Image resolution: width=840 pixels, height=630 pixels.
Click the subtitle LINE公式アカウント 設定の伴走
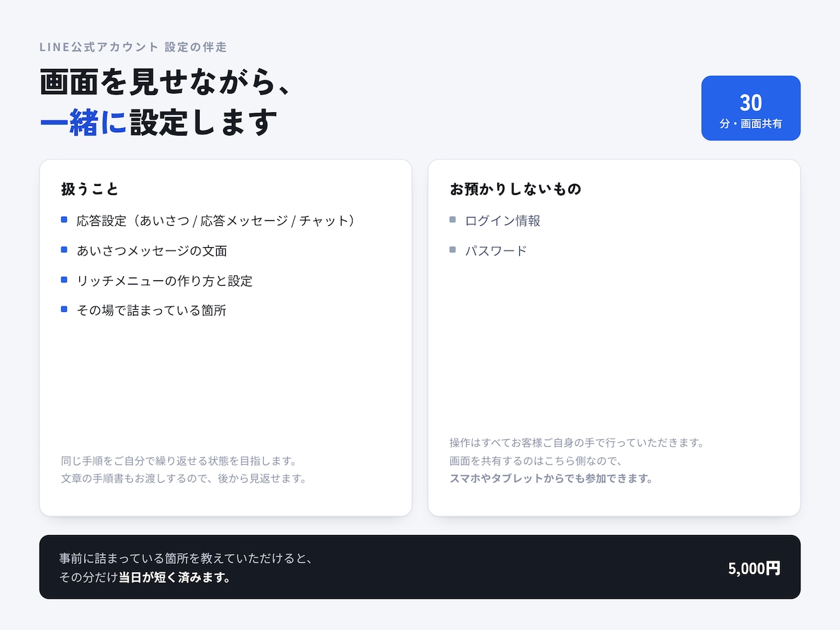(x=134, y=48)
